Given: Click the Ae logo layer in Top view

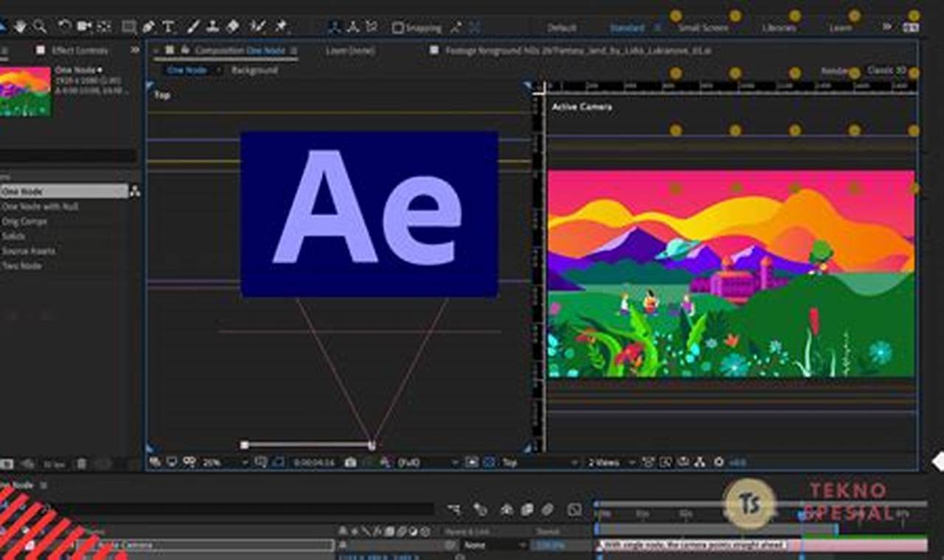Looking at the screenshot, I should [x=369, y=214].
